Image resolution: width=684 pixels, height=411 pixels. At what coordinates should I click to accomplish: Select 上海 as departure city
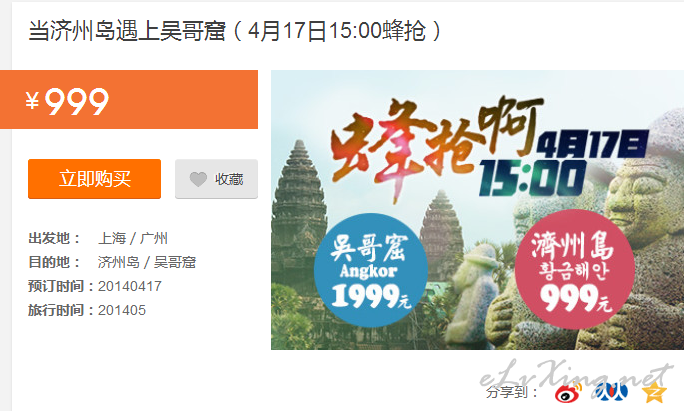[112, 238]
